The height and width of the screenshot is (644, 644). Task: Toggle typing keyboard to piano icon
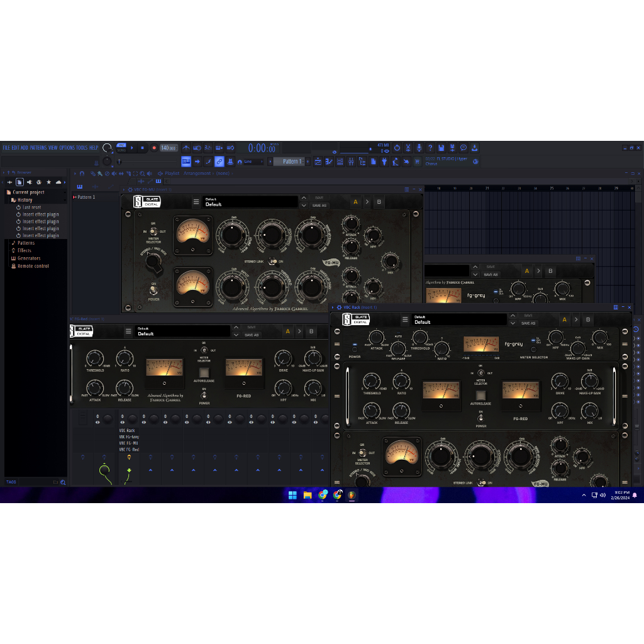click(x=186, y=162)
